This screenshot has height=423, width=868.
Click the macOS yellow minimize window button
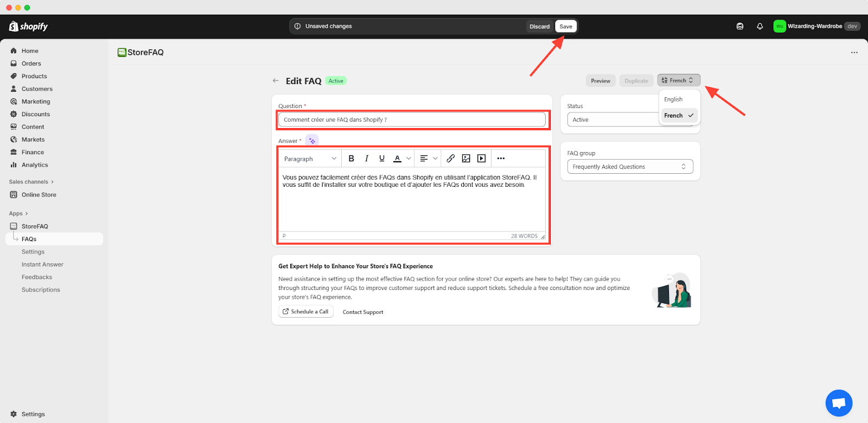[18, 8]
